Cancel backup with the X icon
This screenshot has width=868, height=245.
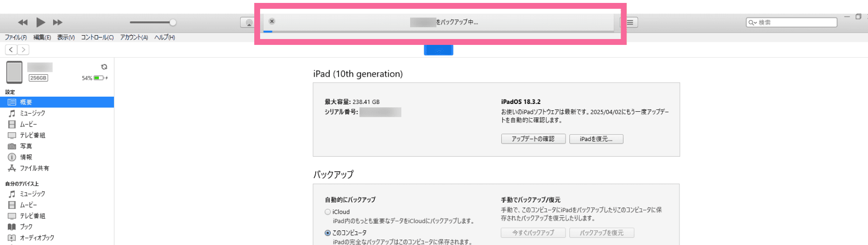point(272,21)
